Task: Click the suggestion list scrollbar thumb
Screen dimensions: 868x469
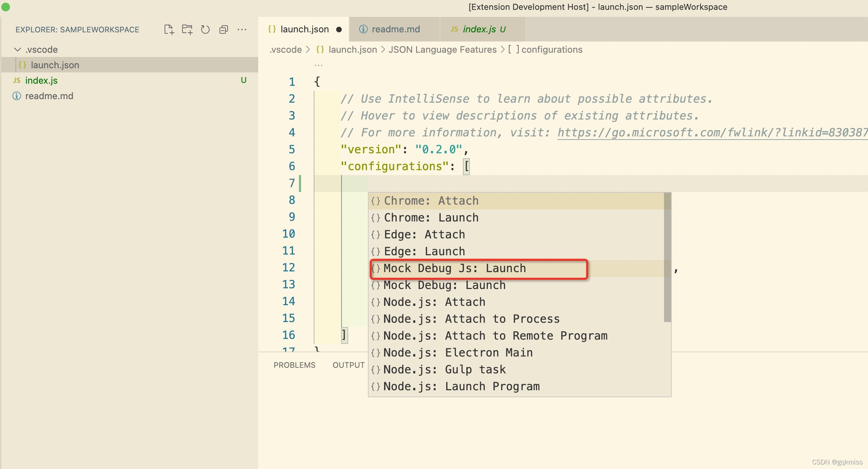Action: [668, 257]
